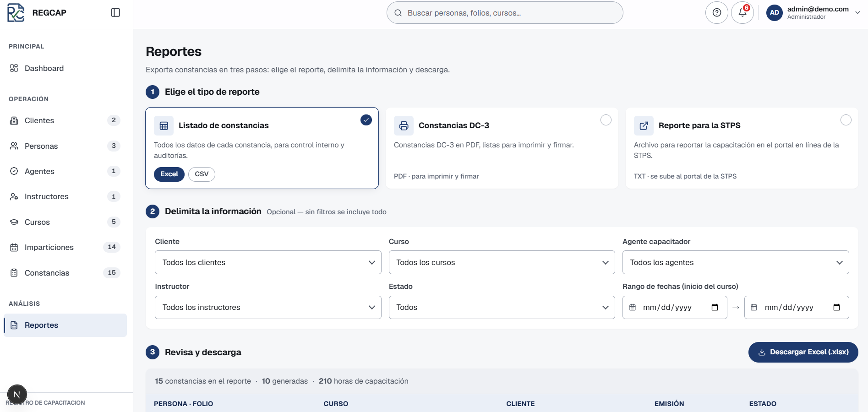Click the printer icon in Constancias DC-3

[x=404, y=125]
